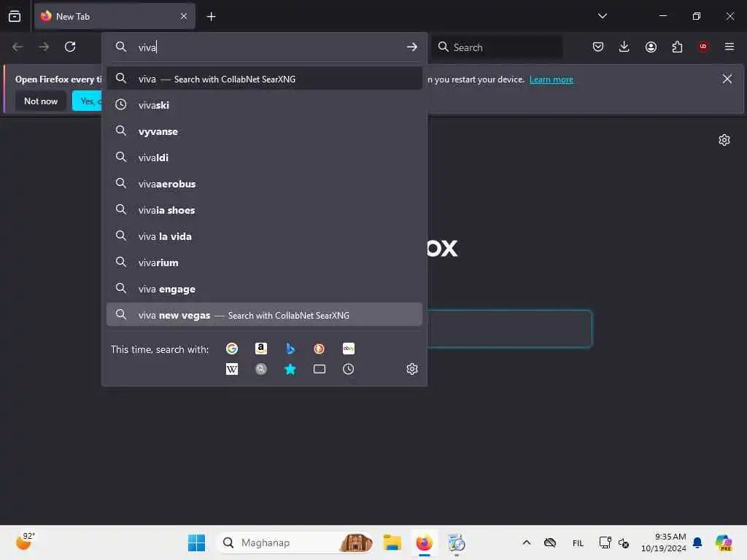Click the Maghanap taskbar search box
The width and height of the screenshot is (747, 560).
tap(295, 542)
